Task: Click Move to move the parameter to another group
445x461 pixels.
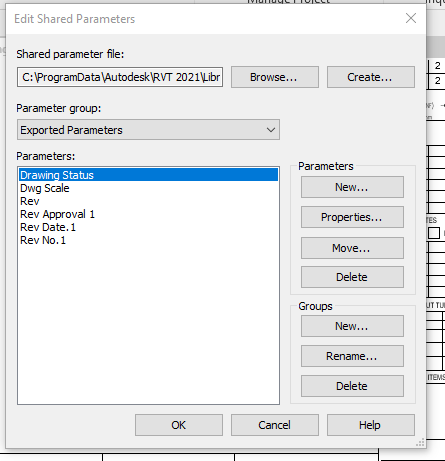Action: pyautogui.click(x=352, y=248)
